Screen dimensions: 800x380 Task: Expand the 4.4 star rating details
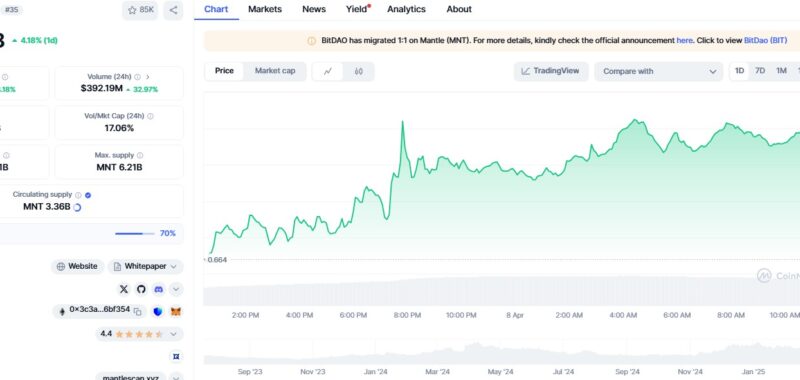(173, 334)
